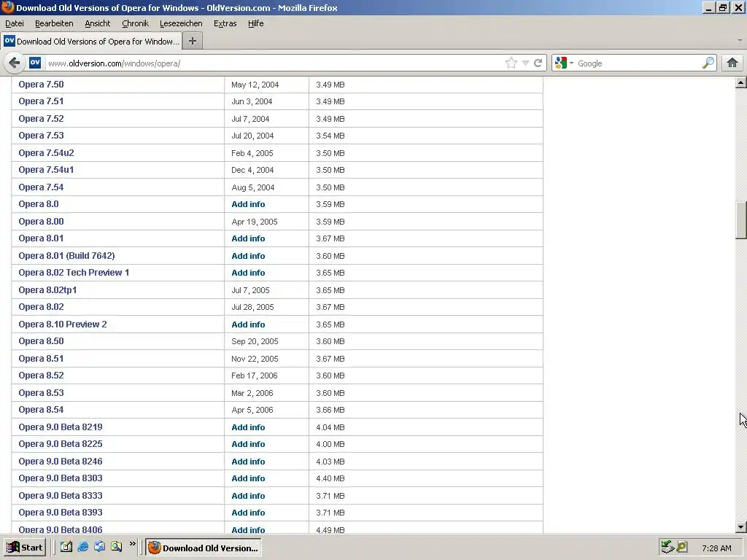747x560 pixels.
Task: Click the scrollbar down arrow
Action: click(741, 527)
